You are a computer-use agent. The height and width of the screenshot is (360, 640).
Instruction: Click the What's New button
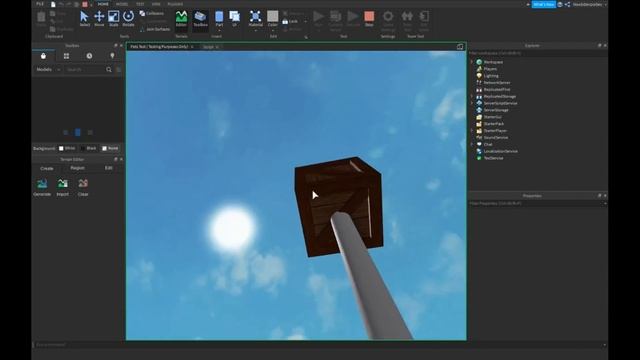[x=543, y=4]
